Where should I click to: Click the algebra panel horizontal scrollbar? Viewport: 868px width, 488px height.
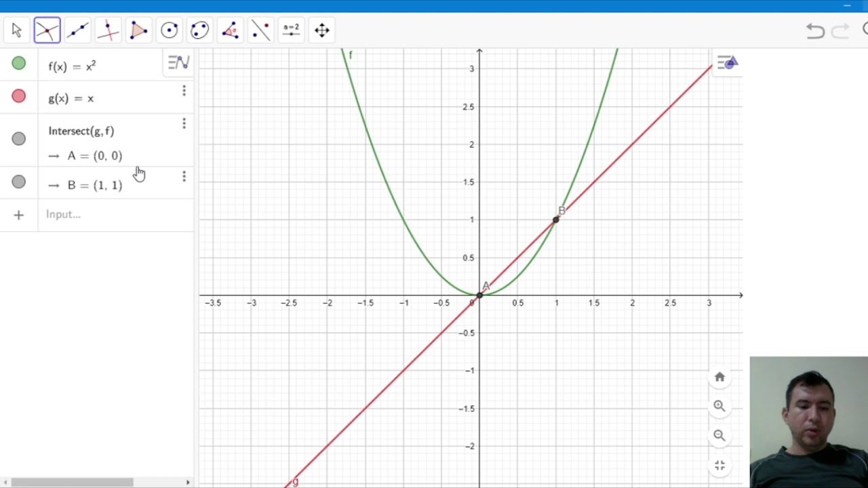[72, 483]
